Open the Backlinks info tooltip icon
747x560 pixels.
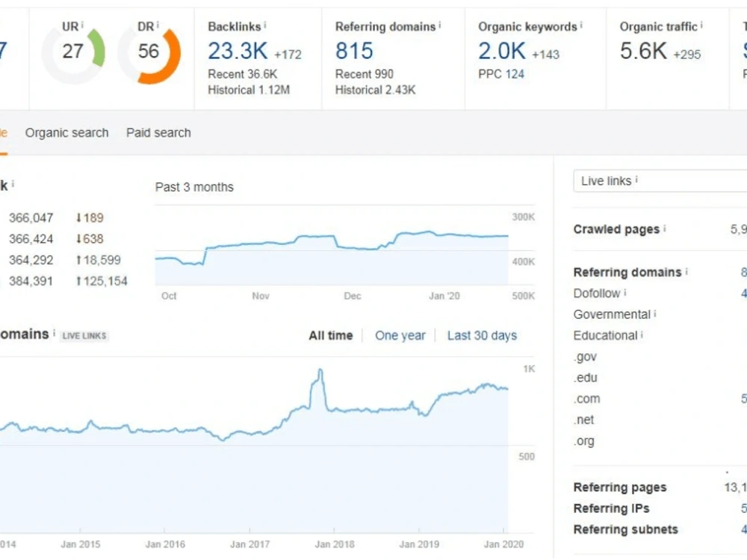pyautogui.click(x=265, y=25)
